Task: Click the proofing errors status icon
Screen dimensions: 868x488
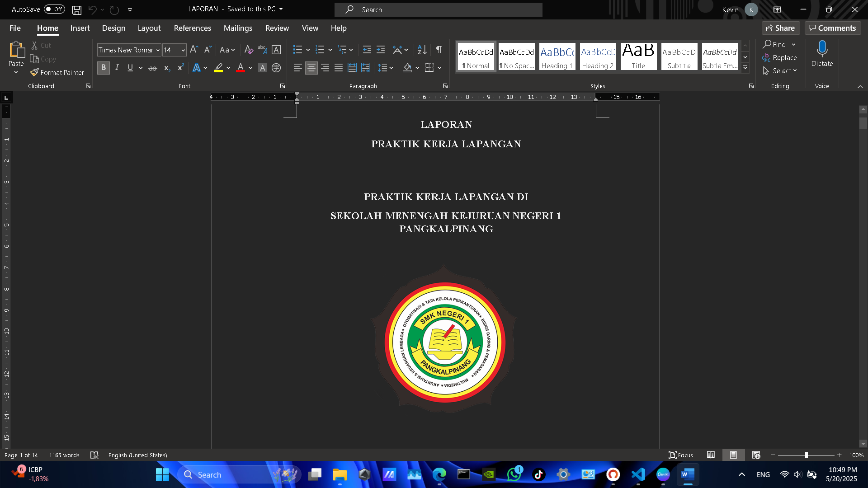Action: click(x=94, y=455)
